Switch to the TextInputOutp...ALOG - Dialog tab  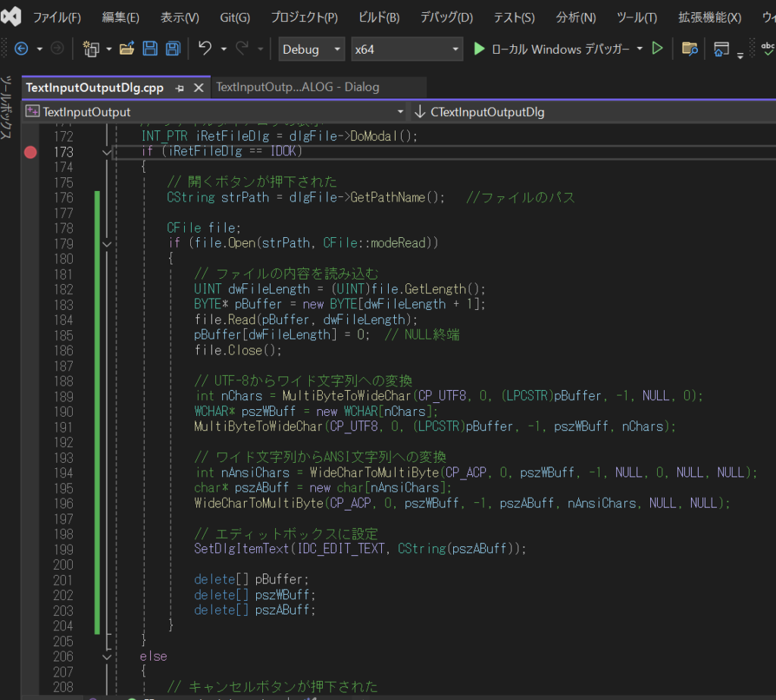[297, 87]
